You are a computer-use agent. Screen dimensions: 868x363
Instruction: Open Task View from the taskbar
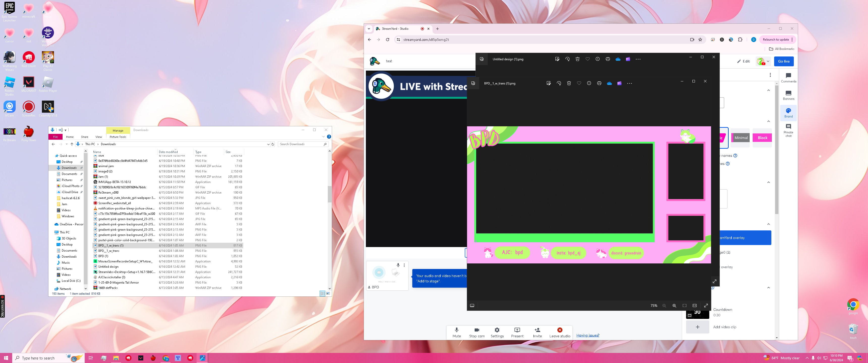(91, 358)
